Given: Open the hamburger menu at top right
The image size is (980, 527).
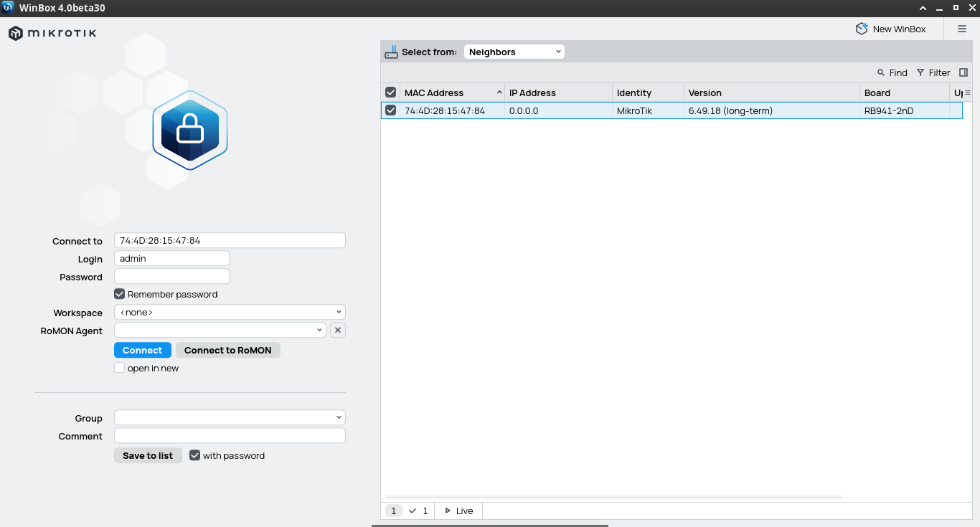Looking at the screenshot, I should click(x=962, y=29).
